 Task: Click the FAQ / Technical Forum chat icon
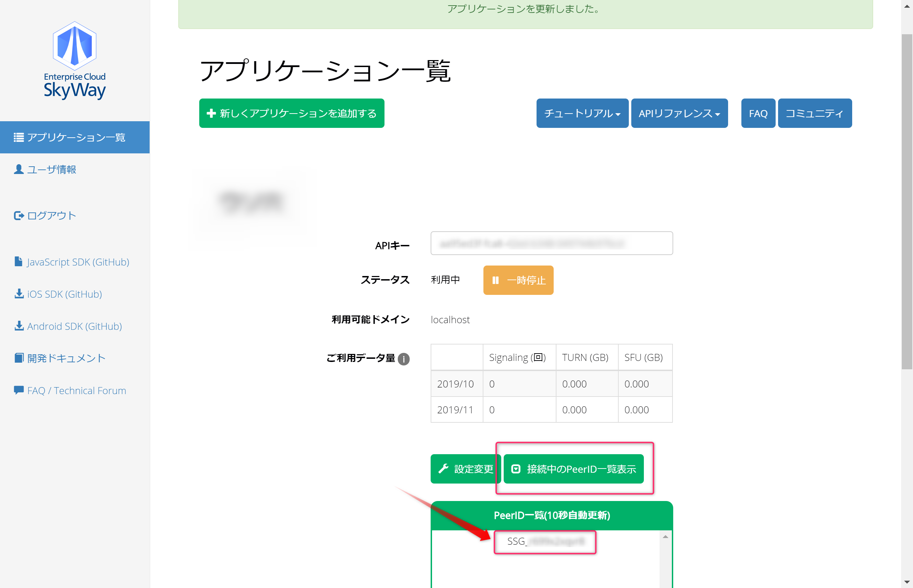[19, 390]
